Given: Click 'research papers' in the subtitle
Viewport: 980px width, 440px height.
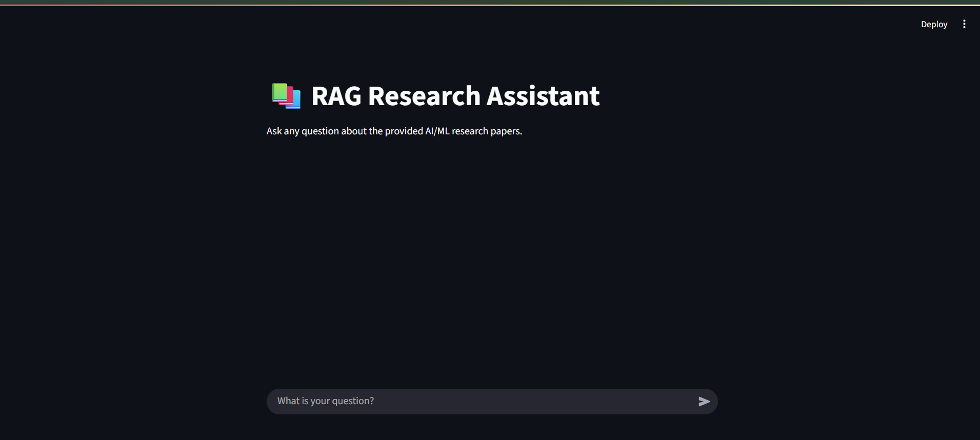Looking at the screenshot, I should click(486, 131).
